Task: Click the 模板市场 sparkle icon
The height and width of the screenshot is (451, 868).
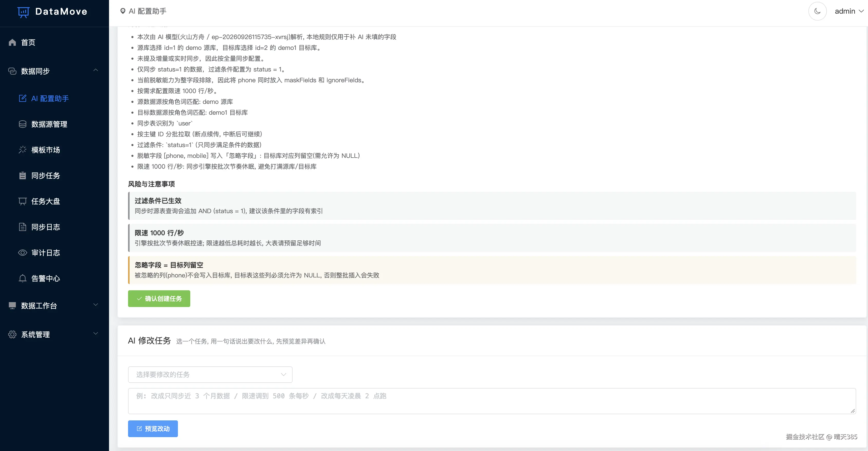Action: pos(23,150)
